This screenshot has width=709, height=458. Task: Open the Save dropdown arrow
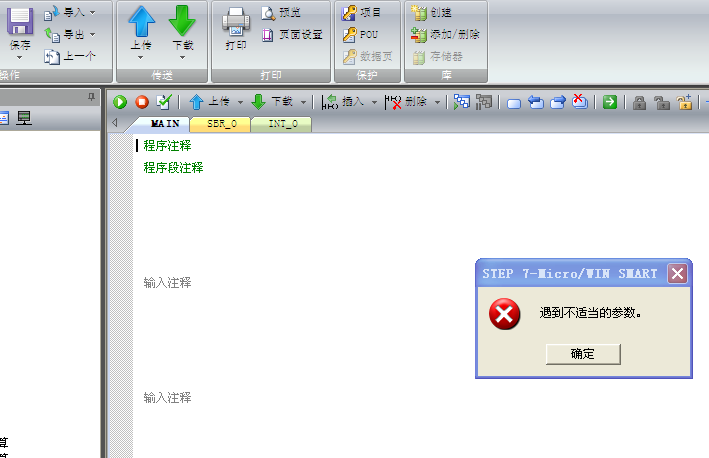19,57
